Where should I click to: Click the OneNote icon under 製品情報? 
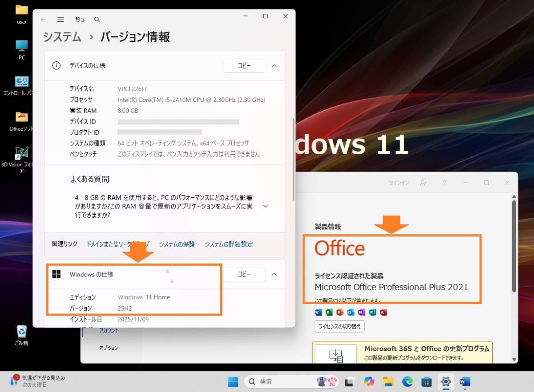click(x=361, y=312)
